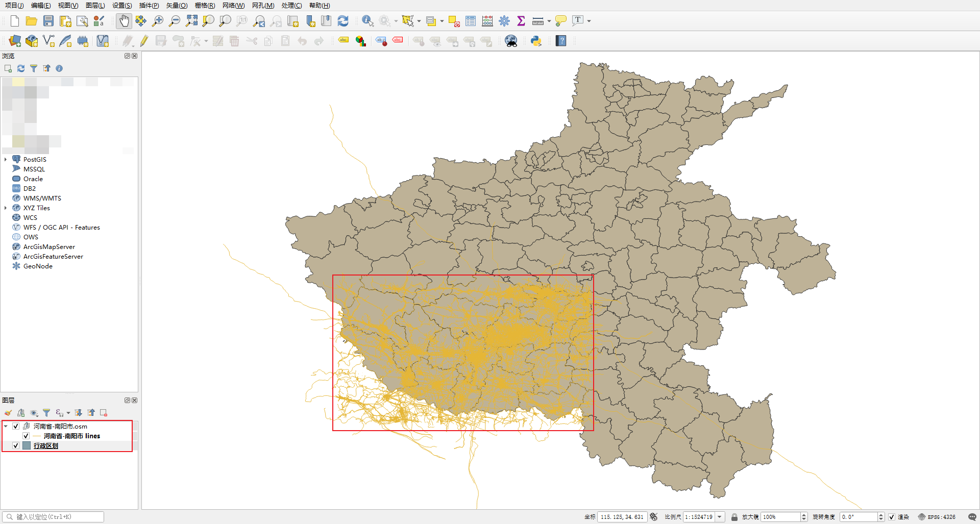980x524 pixels.
Task: Open the Python Console icon
Action: click(536, 41)
